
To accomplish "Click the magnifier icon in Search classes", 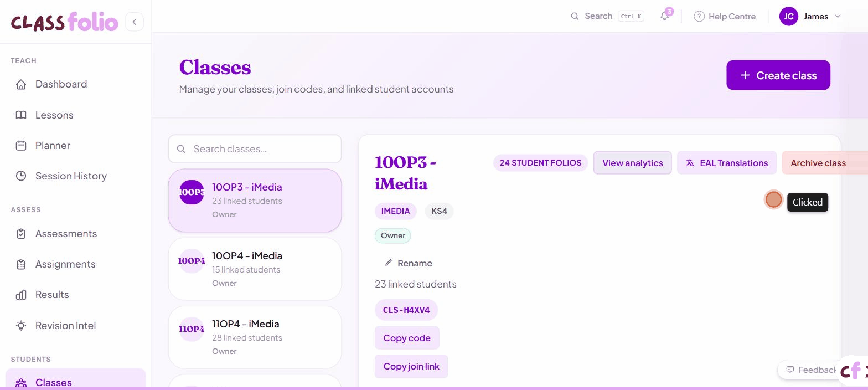I will 181,148.
